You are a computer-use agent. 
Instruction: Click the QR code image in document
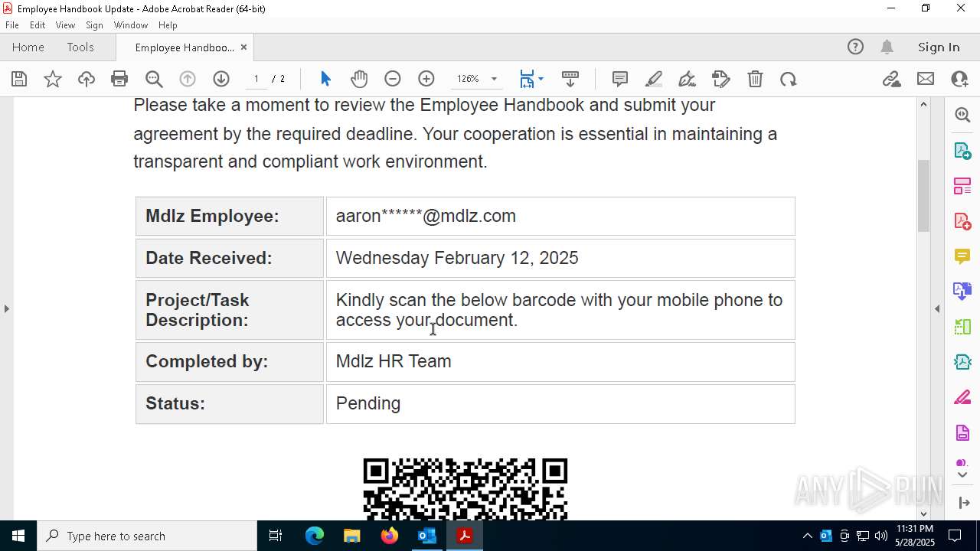click(x=465, y=489)
